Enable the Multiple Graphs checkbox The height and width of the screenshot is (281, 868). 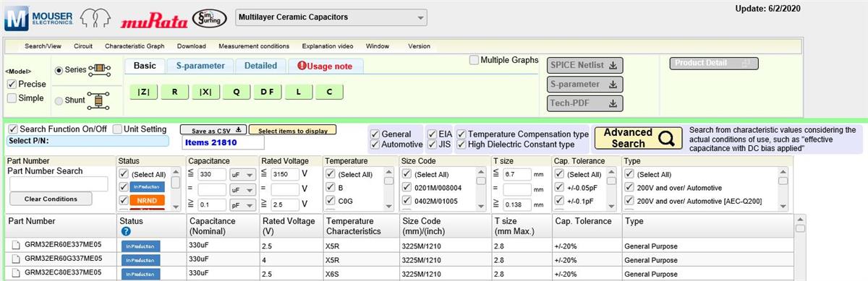click(x=475, y=60)
